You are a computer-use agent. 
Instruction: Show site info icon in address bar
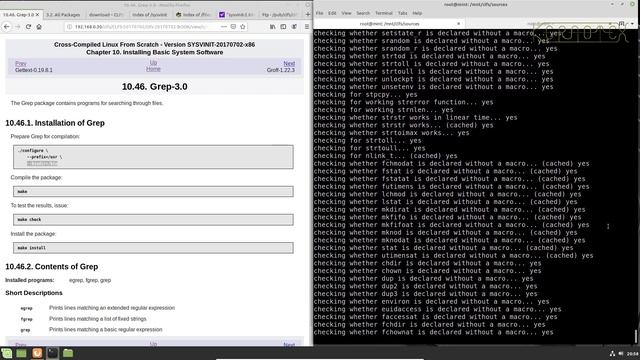pos(69,27)
